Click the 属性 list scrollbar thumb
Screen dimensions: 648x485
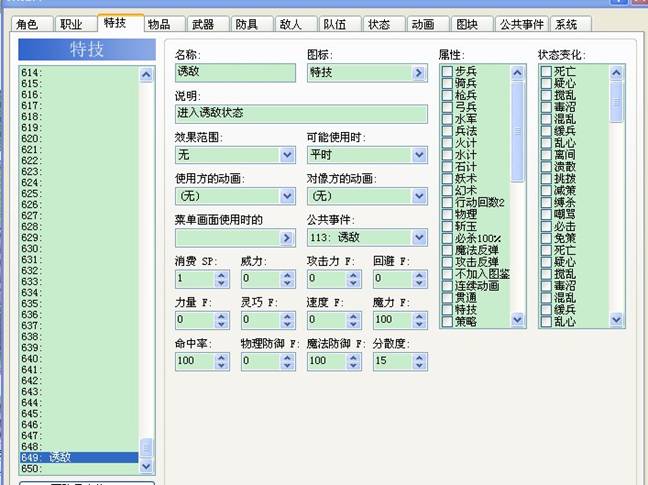pyautogui.click(x=517, y=131)
